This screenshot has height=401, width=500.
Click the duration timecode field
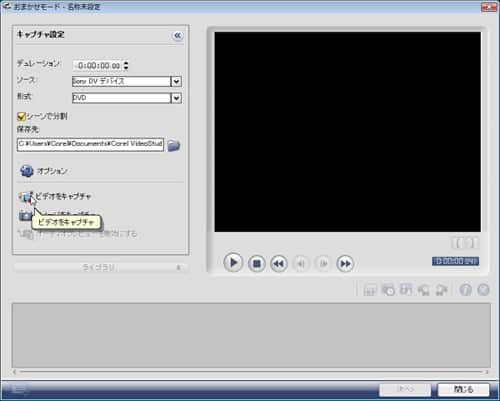(98, 65)
